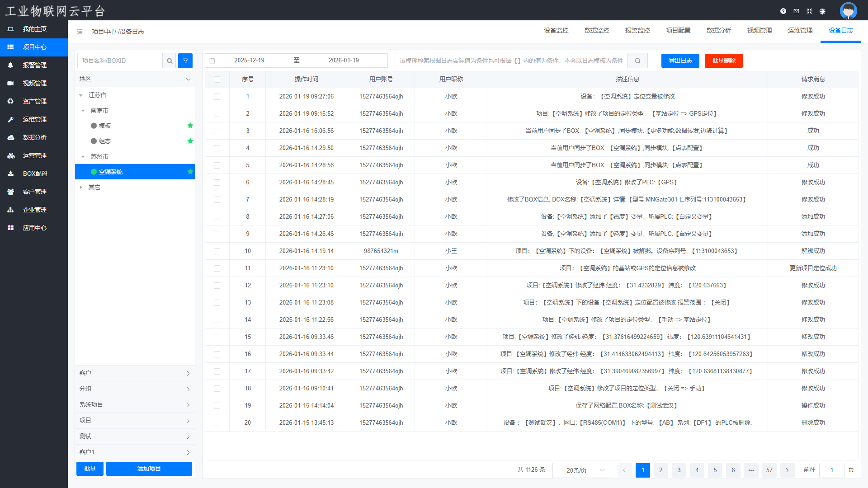Screen dimensions: 868x488
Task: Select checkbox for log row 10
Action: (217, 251)
